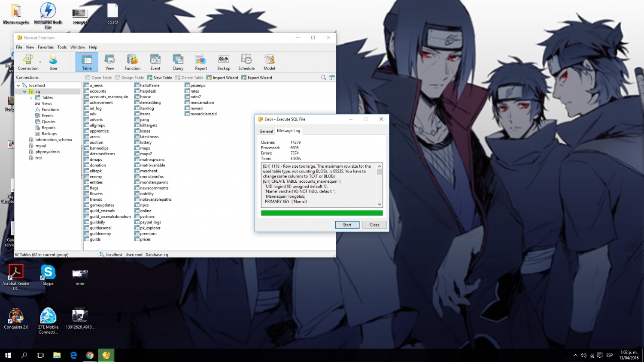
Task: Open DAEMON Tools Lite desktop shortcut
Action: coord(48,15)
